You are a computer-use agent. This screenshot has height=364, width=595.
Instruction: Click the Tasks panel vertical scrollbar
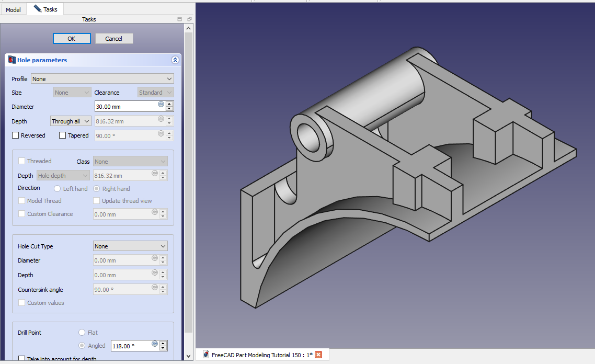(189, 183)
